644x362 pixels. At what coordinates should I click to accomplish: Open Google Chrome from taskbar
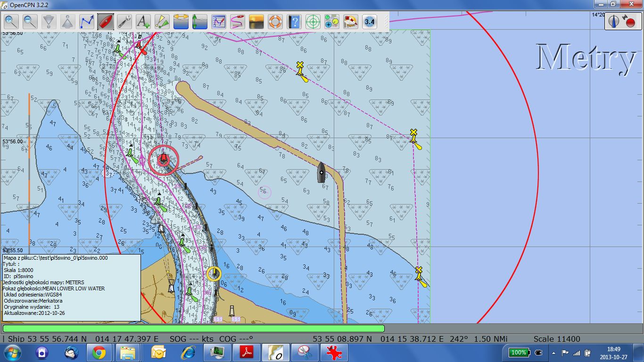click(99, 352)
